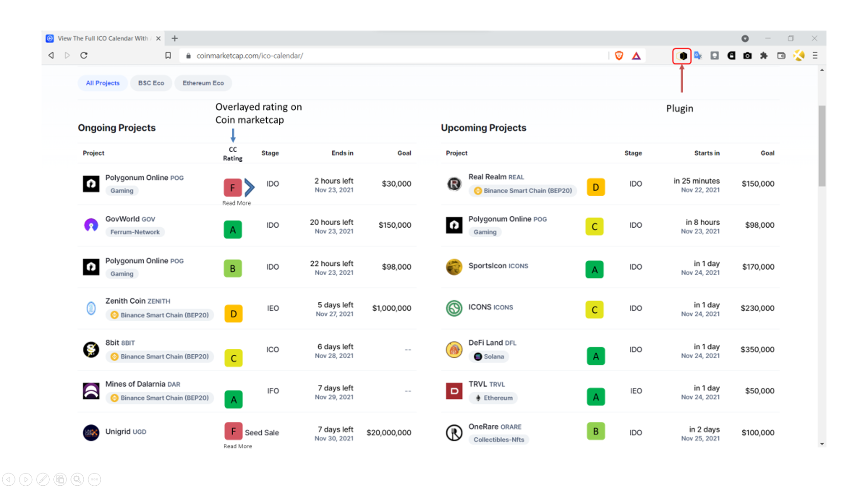Click the Brave shield icon

[x=619, y=56]
